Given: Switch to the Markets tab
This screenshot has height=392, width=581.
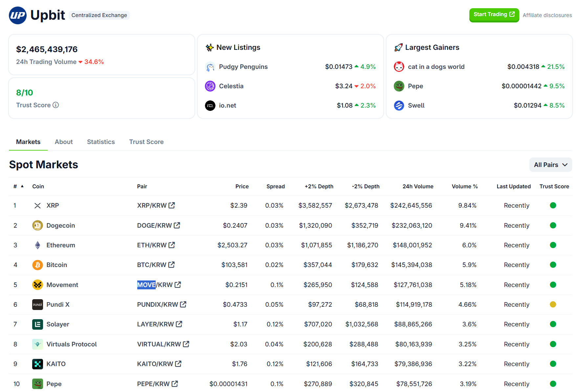Looking at the screenshot, I should tap(28, 142).
